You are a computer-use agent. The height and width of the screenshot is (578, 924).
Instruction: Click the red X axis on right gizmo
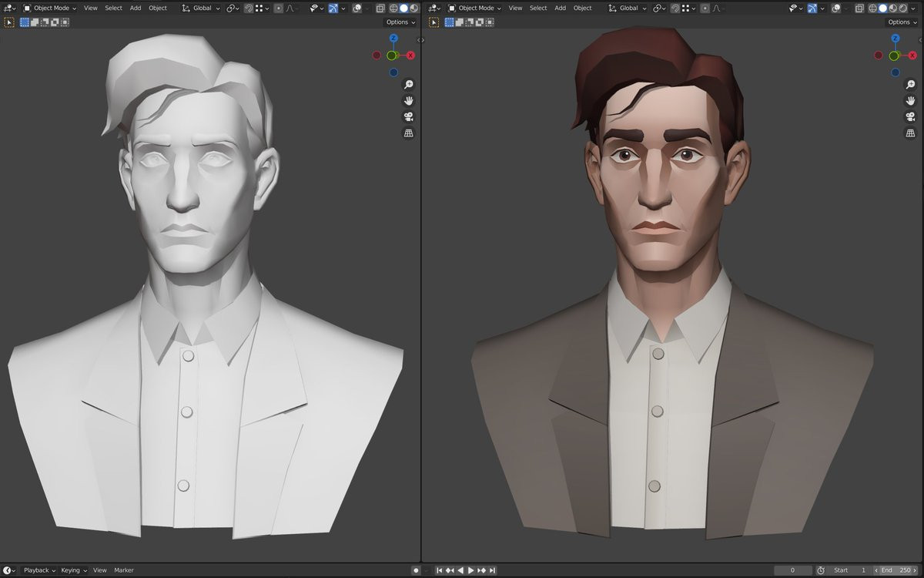point(912,55)
